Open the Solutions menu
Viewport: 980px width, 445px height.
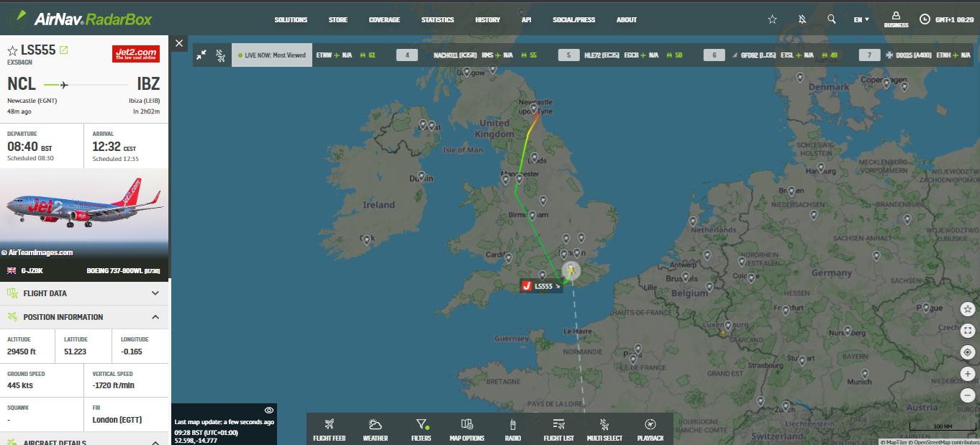tap(291, 19)
